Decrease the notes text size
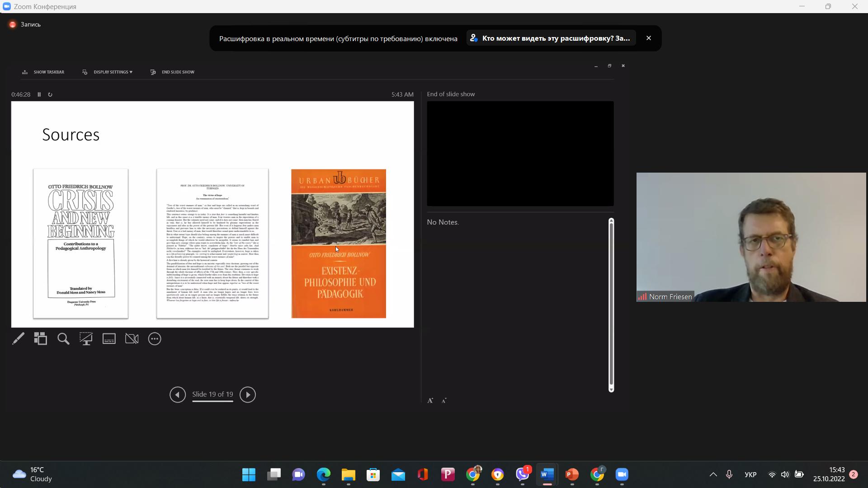 [x=444, y=400]
